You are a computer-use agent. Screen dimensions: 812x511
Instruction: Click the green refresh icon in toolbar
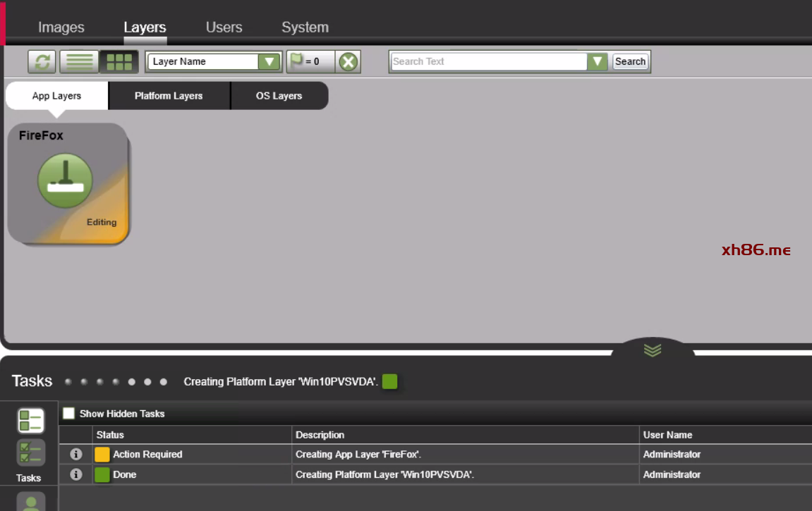(42, 62)
